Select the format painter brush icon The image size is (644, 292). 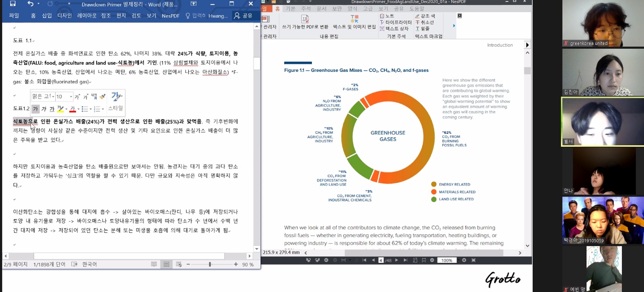click(103, 96)
